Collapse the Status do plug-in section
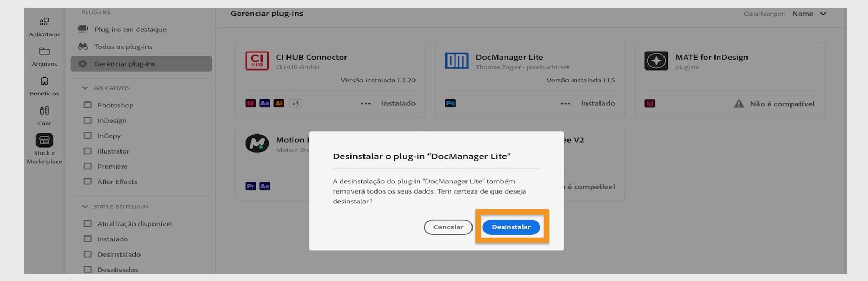 pyautogui.click(x=85, y=207)
